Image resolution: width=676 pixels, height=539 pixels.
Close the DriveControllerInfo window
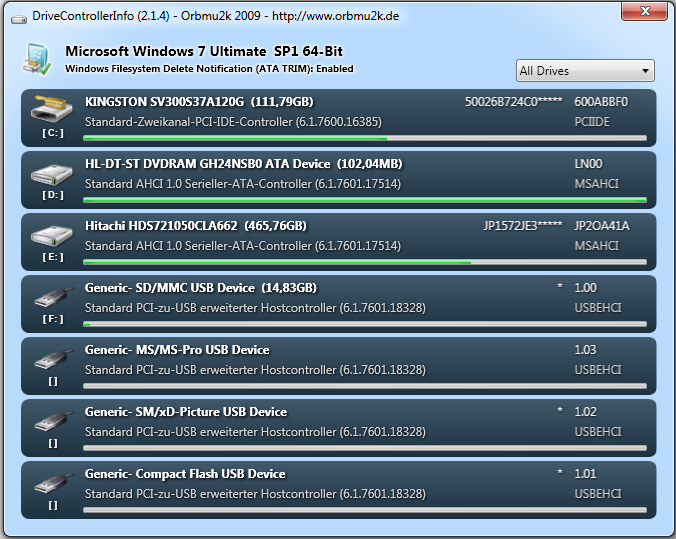[x=644, y=11]
